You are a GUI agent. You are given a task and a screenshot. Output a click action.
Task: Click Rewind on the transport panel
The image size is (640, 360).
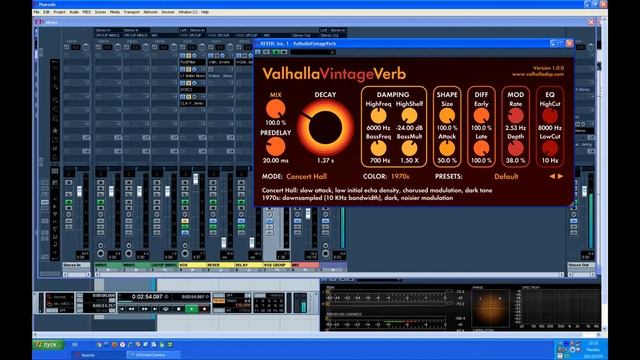131,309
